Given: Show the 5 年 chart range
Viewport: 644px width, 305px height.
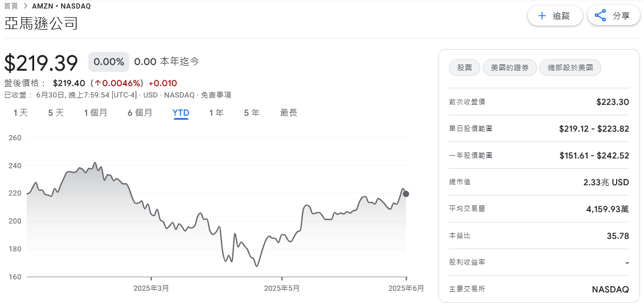Looking at the screenshot, I should pyautogui.click(x=252, y=113).
